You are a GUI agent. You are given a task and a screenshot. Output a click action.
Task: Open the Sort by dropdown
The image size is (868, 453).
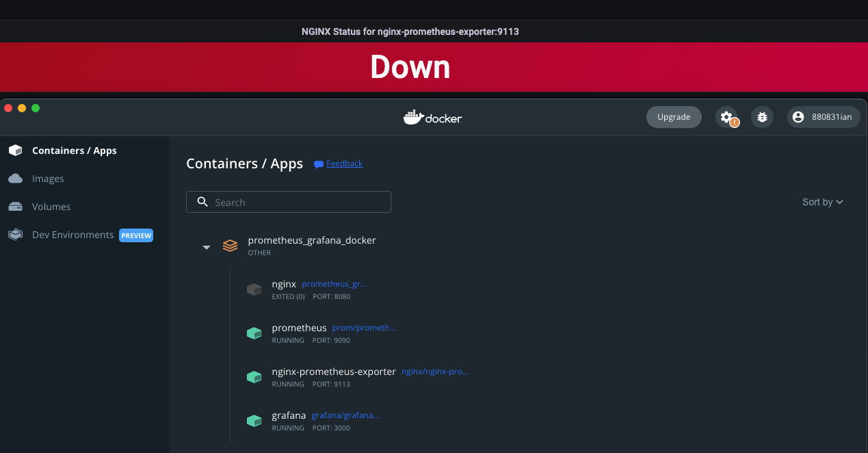pos(823,202)
